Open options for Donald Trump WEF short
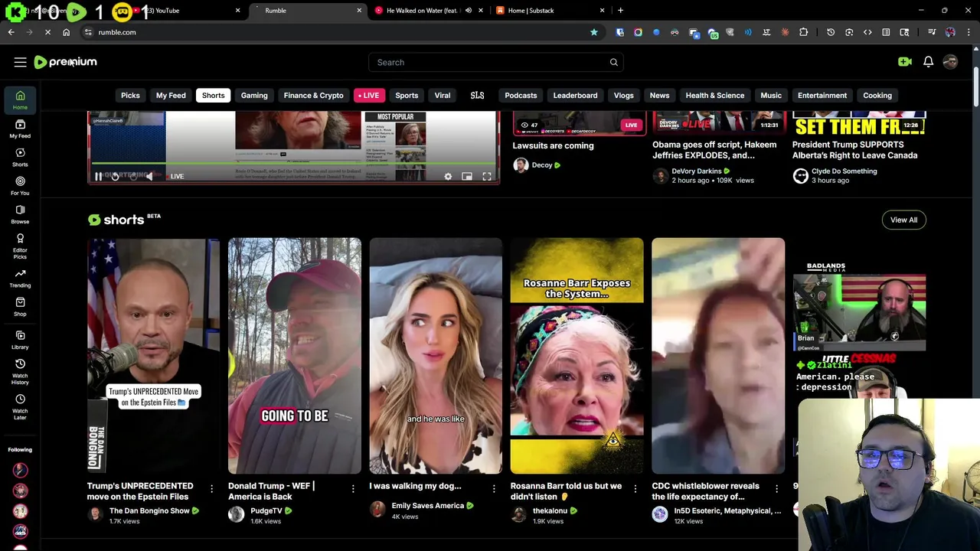Image resolution: width=980 pixels, height=551 pixels. 353,488
